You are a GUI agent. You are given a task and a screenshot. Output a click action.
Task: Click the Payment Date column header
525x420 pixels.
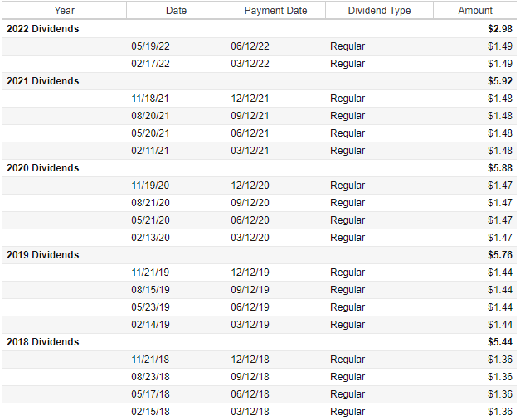(x=275, y=11)
